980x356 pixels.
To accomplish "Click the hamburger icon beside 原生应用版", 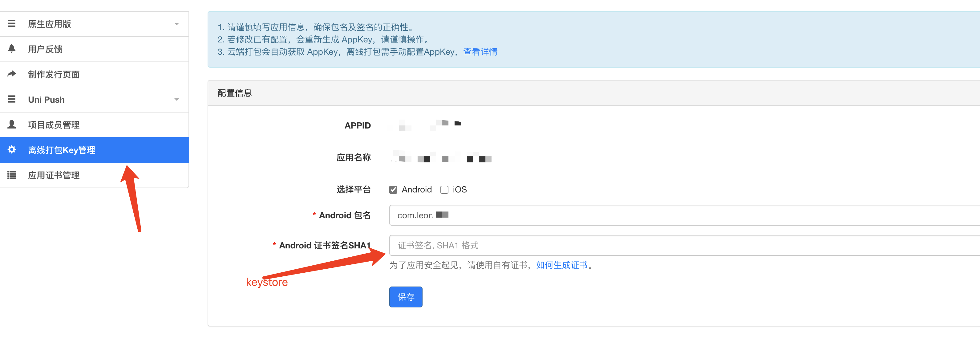I will click(x=12, y=24).
